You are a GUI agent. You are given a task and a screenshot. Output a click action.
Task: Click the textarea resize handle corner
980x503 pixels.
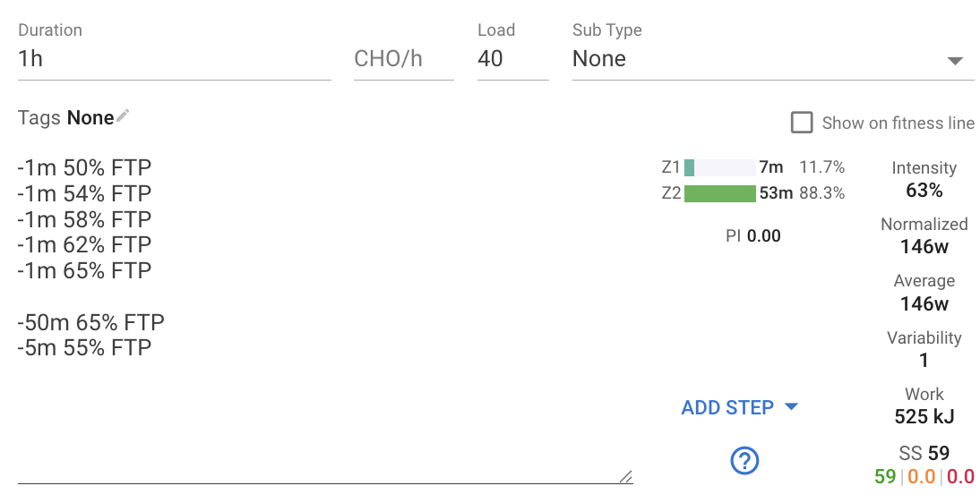pos(625,477)
